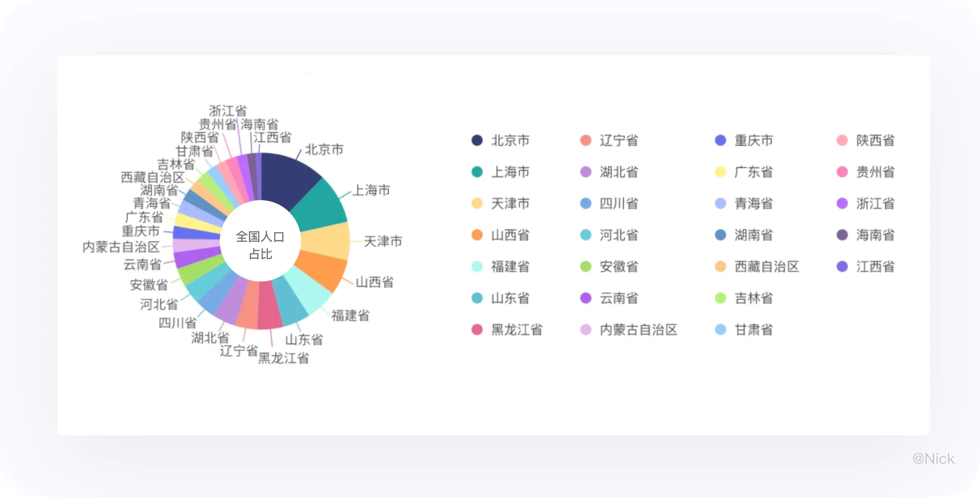Toggle the 北京市 legend dot

click(477, 140)
